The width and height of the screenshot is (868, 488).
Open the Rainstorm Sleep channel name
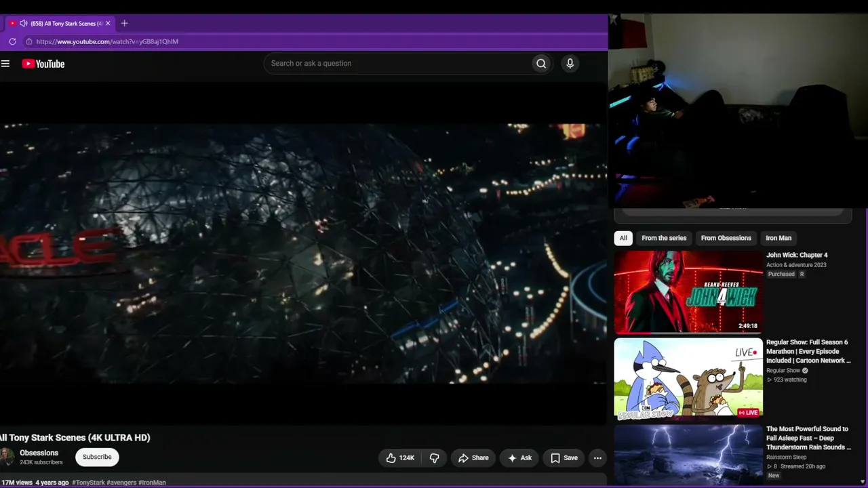[787, 457]
